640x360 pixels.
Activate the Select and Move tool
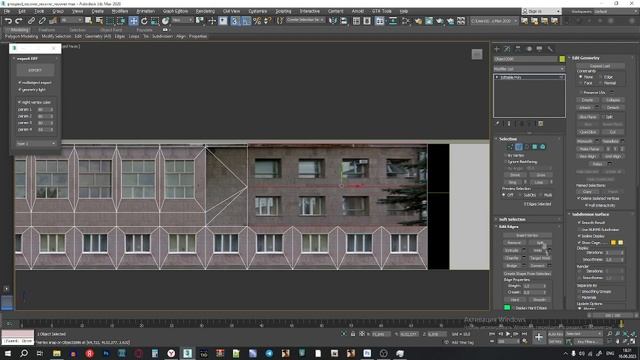coord(133,20)
